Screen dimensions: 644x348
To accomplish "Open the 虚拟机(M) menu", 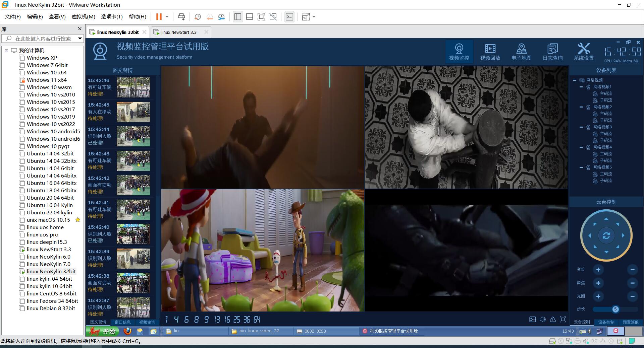I will [83, 17].
